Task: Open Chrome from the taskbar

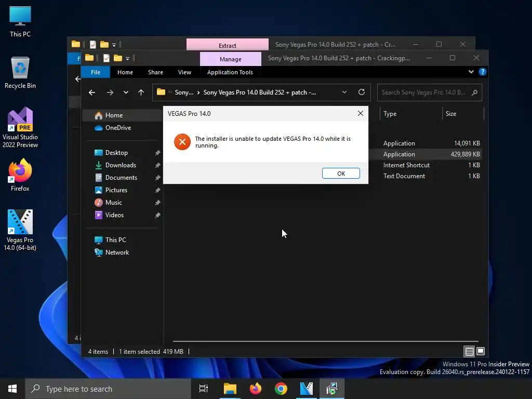Action: click(281, 389)
